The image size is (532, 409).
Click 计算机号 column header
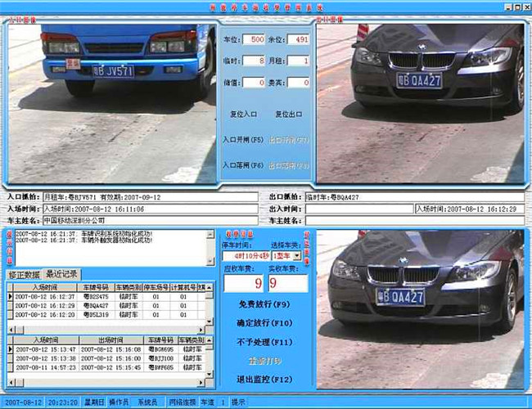[x=183, y=288]
